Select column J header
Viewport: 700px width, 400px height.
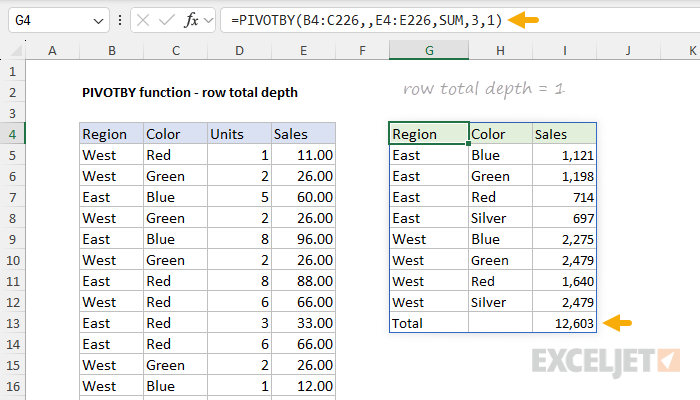[x=628, y=50]
